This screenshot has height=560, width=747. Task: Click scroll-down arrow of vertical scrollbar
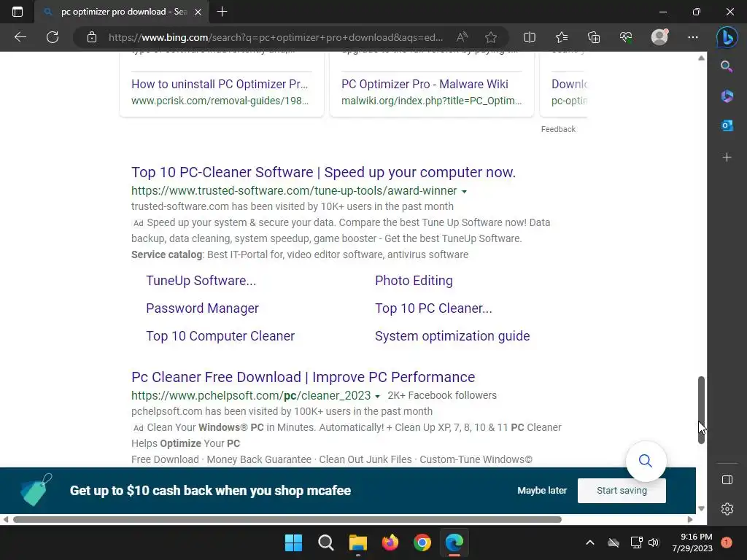click(701, 508)
